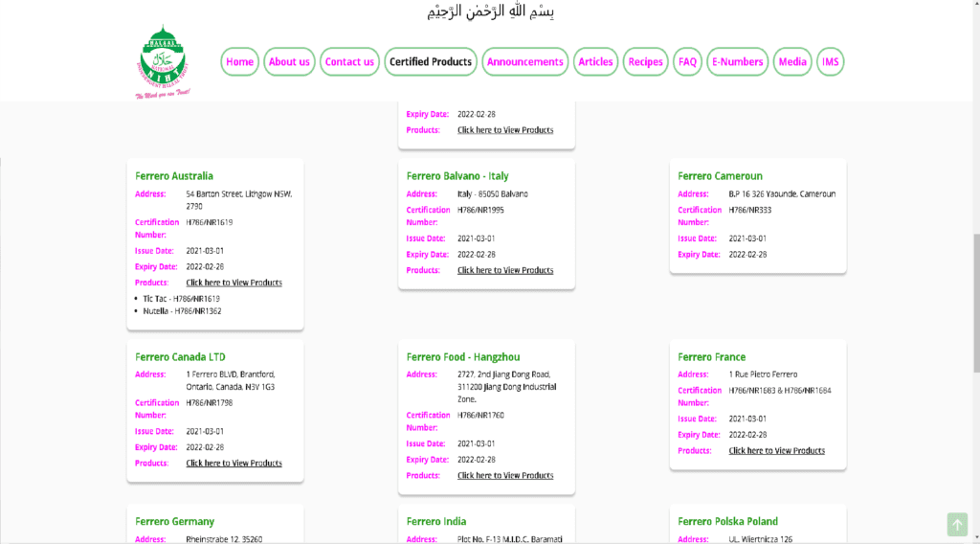Screen dimensions: 980x544
Task: Go to the About us page
Action: click(x=289, y=62)
